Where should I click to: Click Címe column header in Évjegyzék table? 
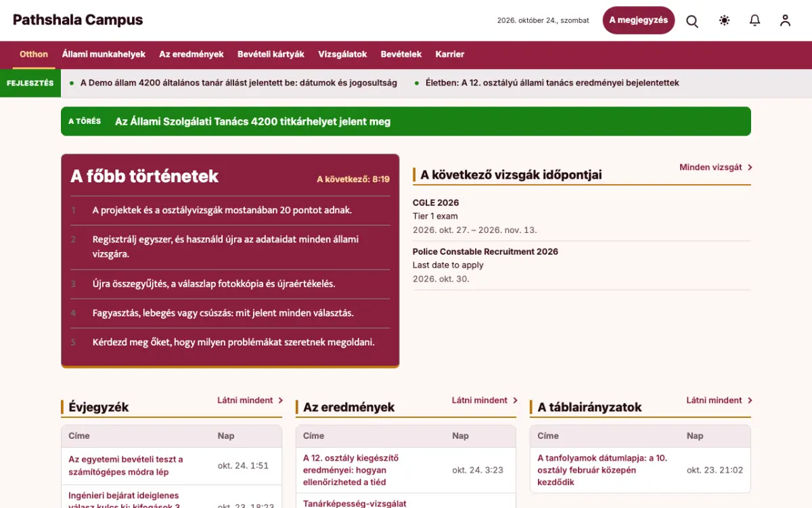(x=79, y=436)
